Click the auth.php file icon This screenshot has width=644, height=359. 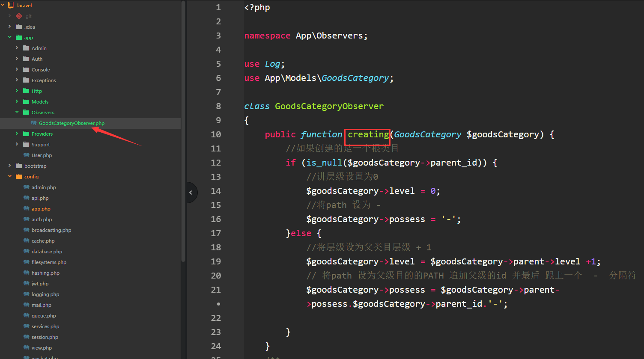coord(26,220)
